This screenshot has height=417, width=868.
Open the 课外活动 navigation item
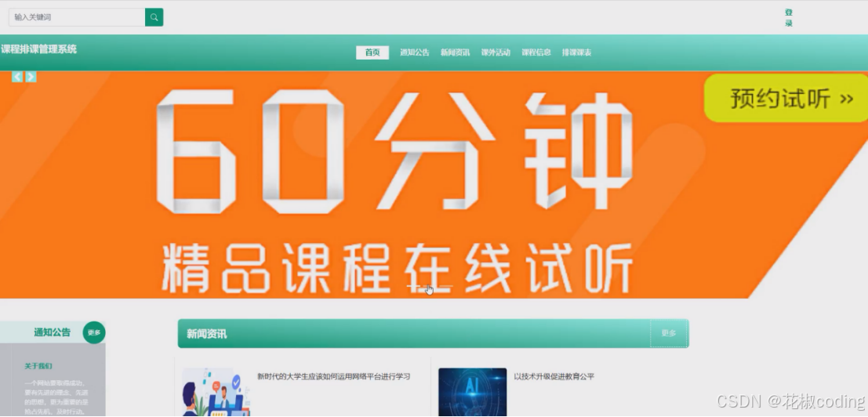tap(496, 53)
